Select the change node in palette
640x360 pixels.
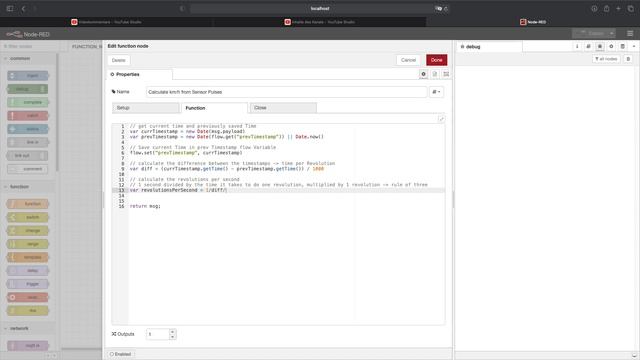(x=28, y=231)
